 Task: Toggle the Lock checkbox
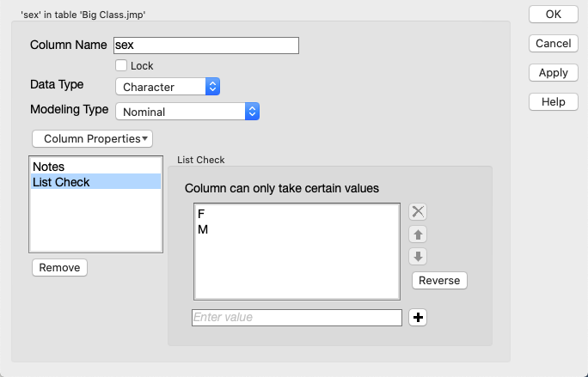121,65
